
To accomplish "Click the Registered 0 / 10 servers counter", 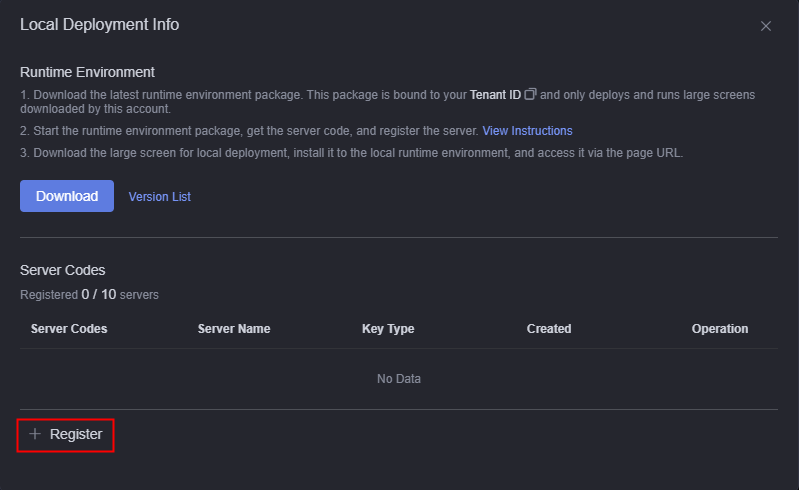I will pyautogui.click(x=89, y=294).
